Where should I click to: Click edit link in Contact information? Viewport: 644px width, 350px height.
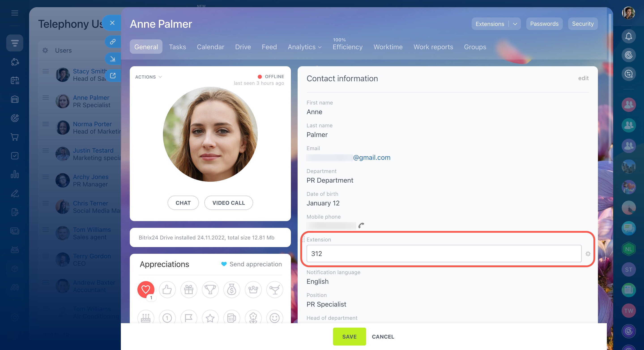(583, 78)
